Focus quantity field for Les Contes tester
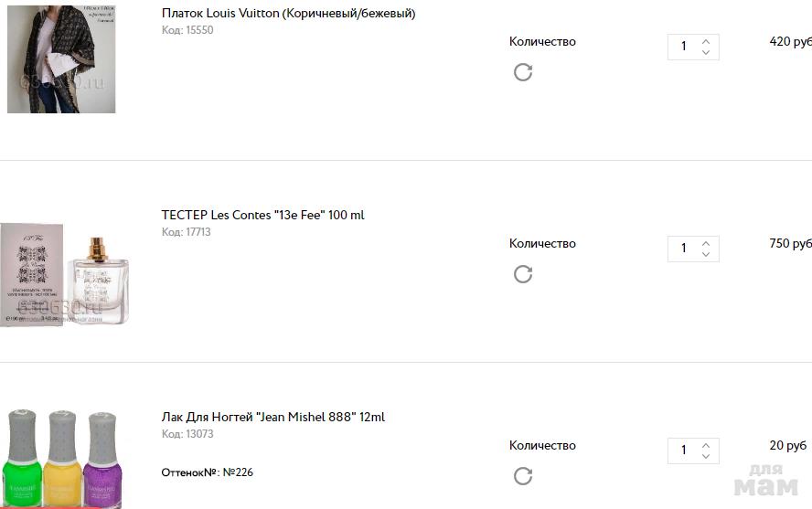The height and width of the screenshot is (509, 812). [684, 249]
